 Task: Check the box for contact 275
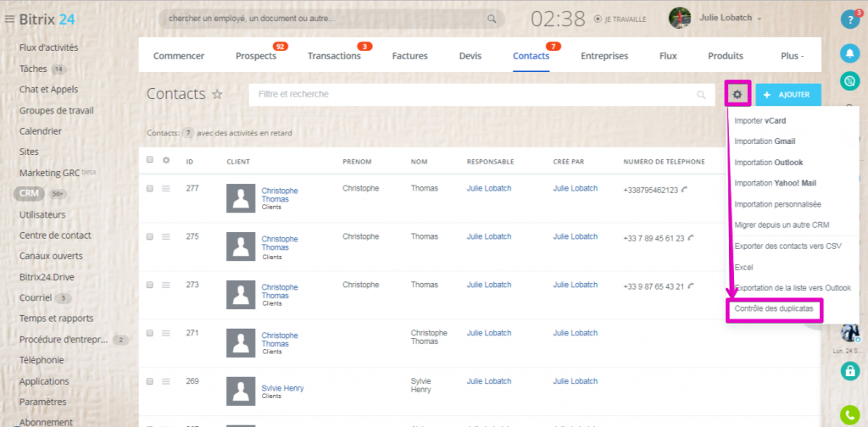pos(149,236)
